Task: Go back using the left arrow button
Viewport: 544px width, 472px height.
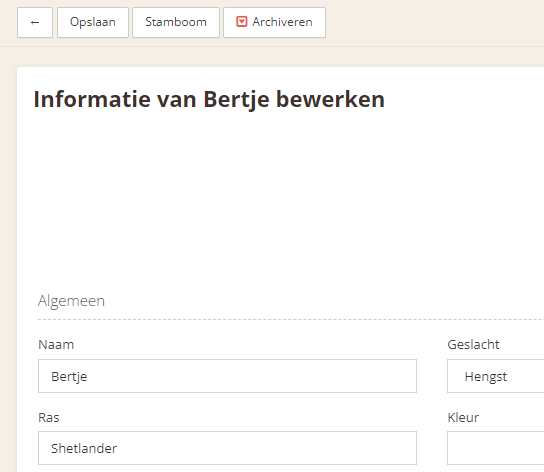Action: [x=35, y=23]
